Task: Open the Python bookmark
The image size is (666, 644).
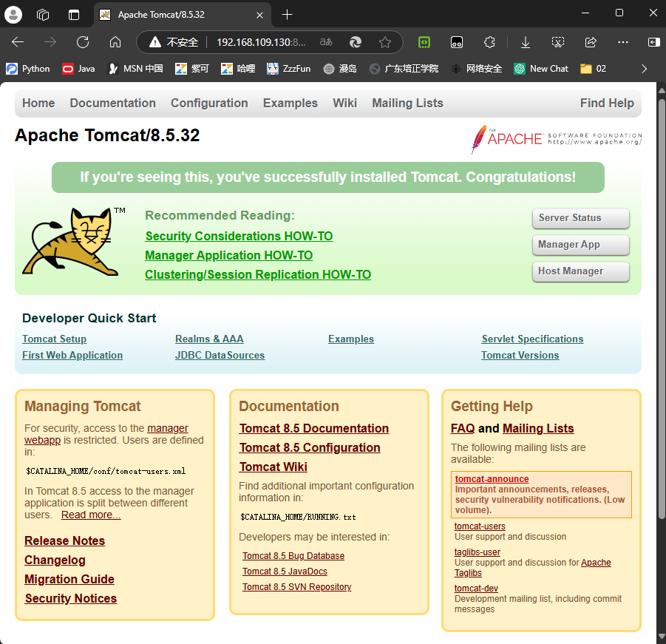Action: click(28, 69)
